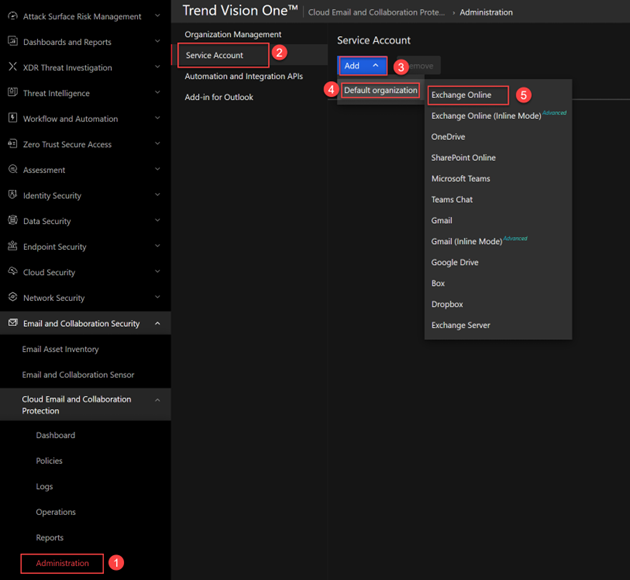Expand the Assessment menu chevron
This screenshot has width=630, height=580.
[158, 169]
